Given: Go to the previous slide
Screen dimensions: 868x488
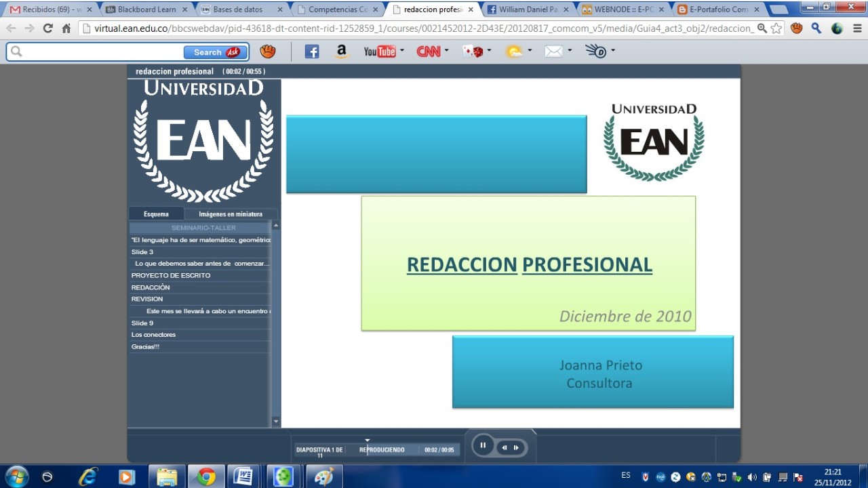Looking at the screenshot, I should 504,448.
